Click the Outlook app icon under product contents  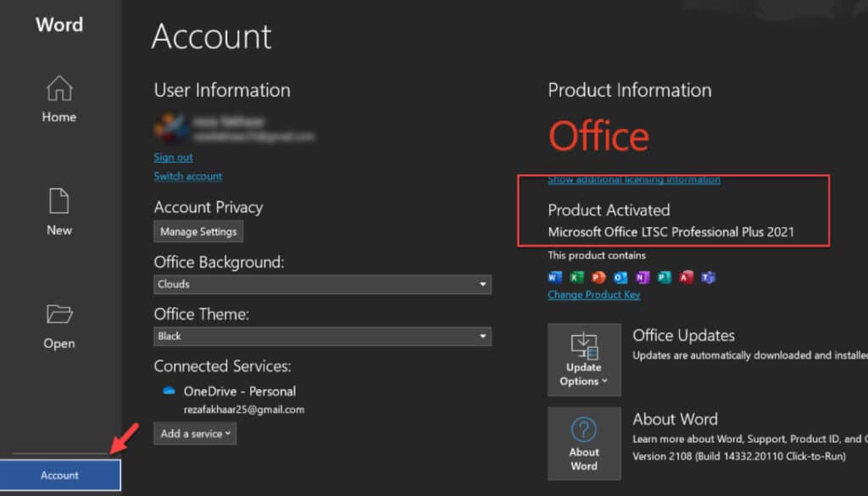click(x=620, y=276)
